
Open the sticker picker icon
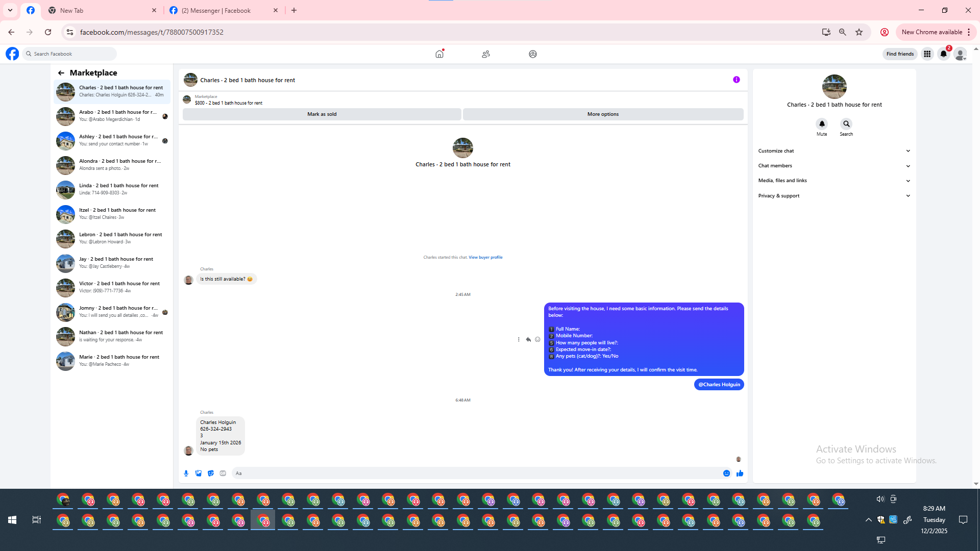(211, 473)
